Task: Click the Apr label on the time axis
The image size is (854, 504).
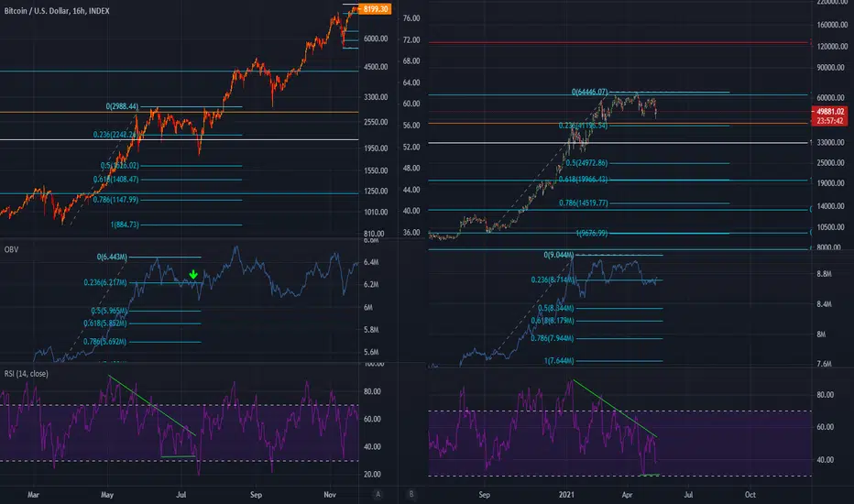Action: tap(627, 495)
